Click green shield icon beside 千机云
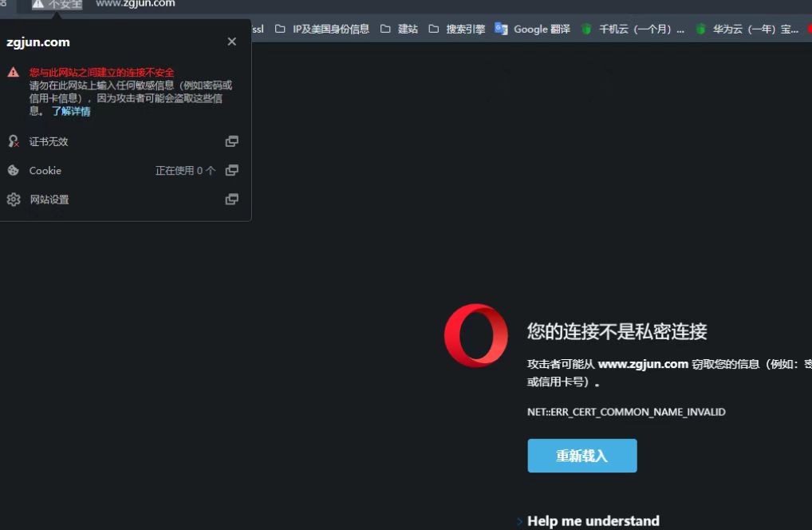The image size is (812, 530). [587, 29]
